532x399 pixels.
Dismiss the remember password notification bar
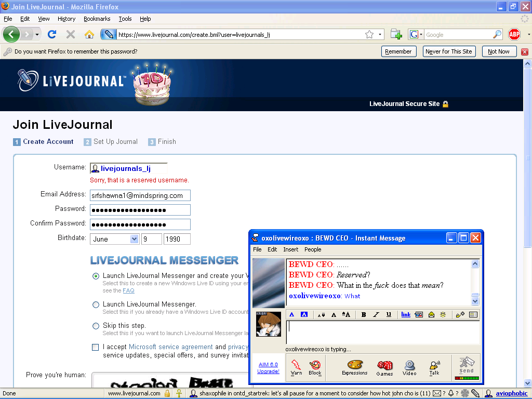click(525, 51)
